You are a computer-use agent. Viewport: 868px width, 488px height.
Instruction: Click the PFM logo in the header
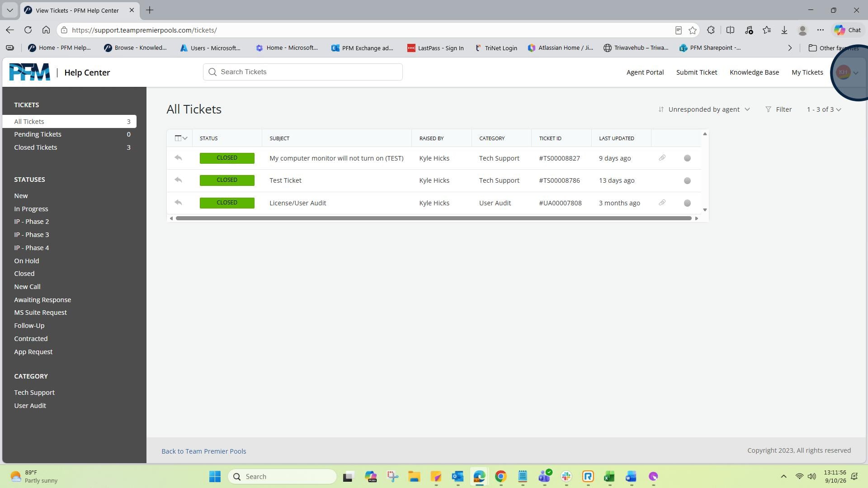(x=30, y=72)
